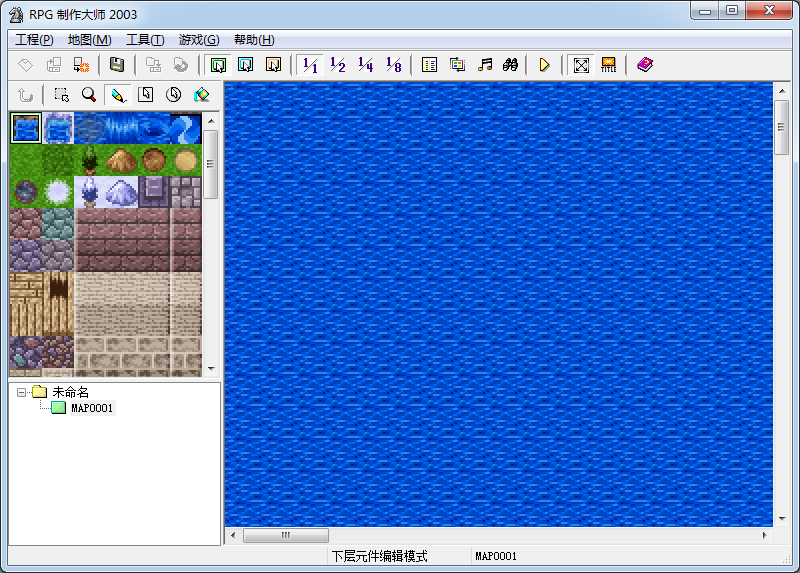800x573 pixels.
Task: Click map horizontal scroll right arrow
Action: tap(764, 535)
